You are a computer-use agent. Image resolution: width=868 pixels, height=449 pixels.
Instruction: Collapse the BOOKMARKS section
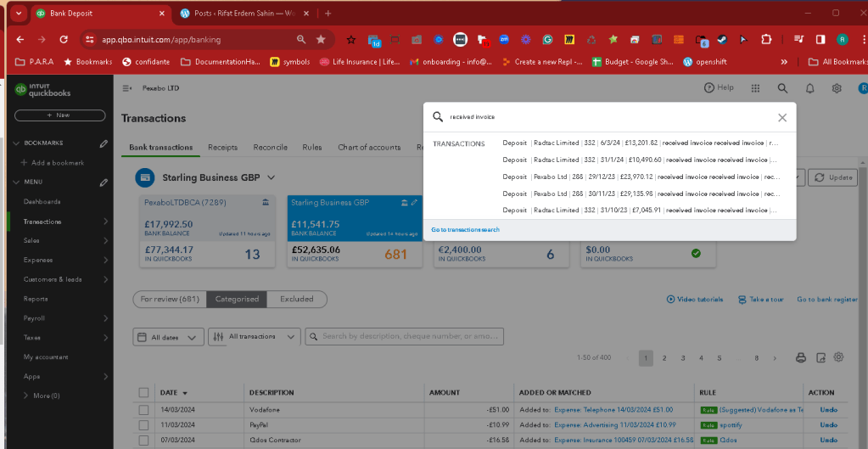click(15, 143)
